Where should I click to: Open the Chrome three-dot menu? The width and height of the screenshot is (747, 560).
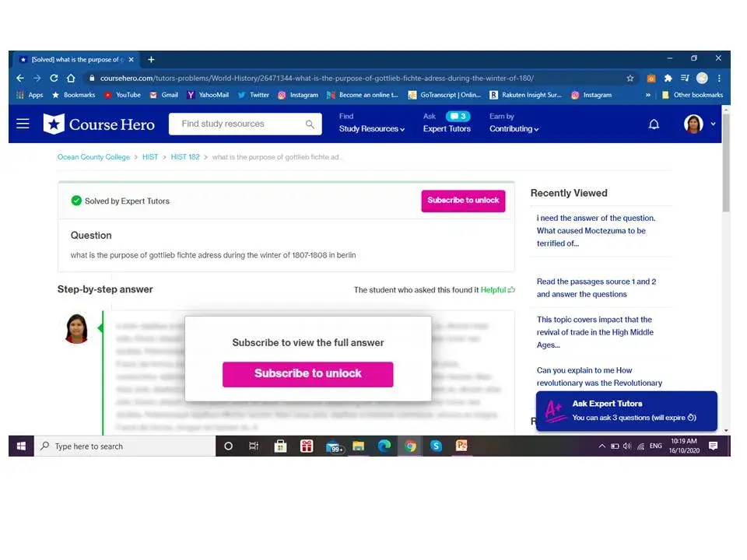(x=719, y=78)
